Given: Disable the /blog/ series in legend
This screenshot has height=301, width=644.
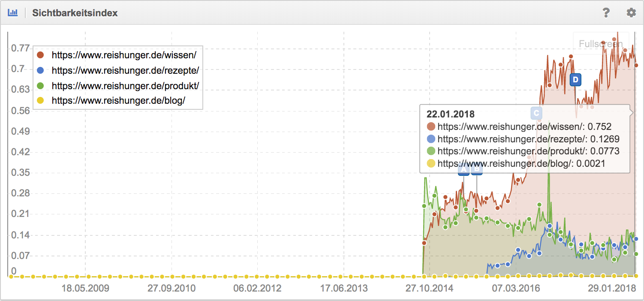Looking at the screenshot, I should point(118,101).
